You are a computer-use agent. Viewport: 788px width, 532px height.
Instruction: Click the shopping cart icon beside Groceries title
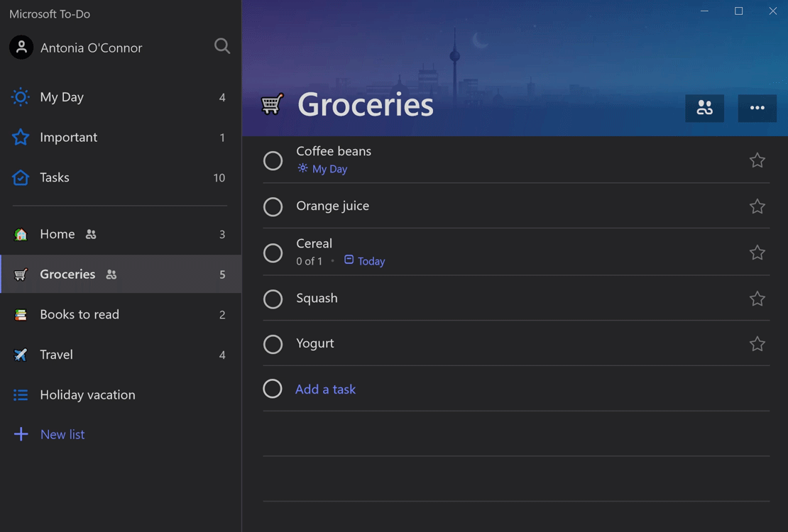[272, 104]
